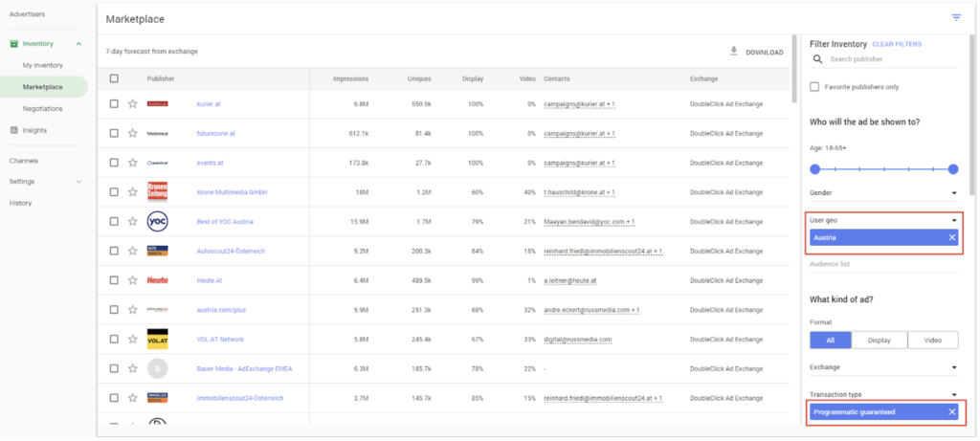Remove the Programmatic guaranteed filter chip
Screen dimensions: 980x441
pos(951,411)
